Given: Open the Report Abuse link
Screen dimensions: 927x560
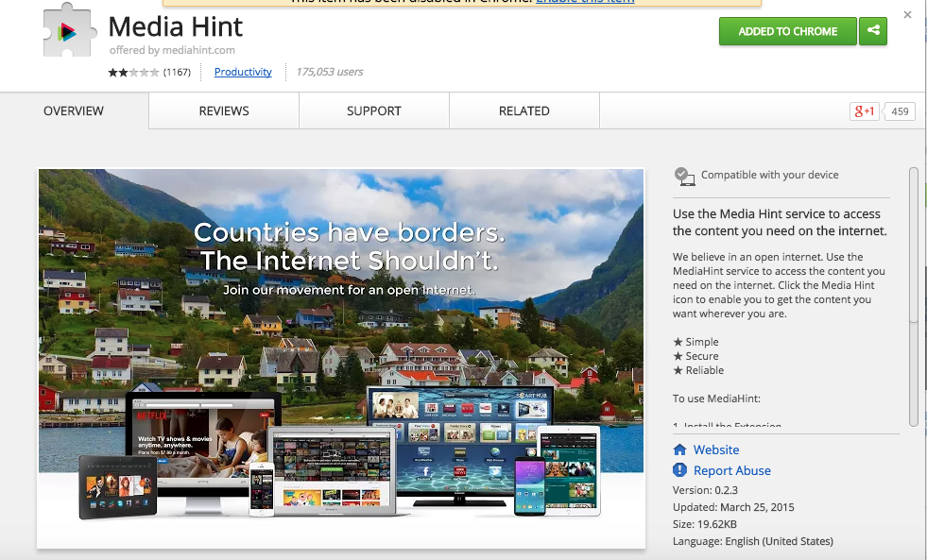Looking at the screenshot, I should [732, 470].
